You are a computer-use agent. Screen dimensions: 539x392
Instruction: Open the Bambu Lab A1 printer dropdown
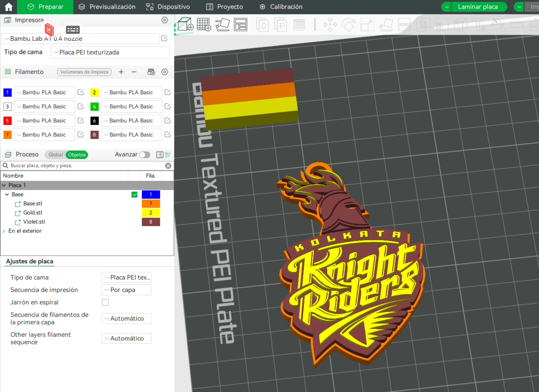[x=80, y=39]
